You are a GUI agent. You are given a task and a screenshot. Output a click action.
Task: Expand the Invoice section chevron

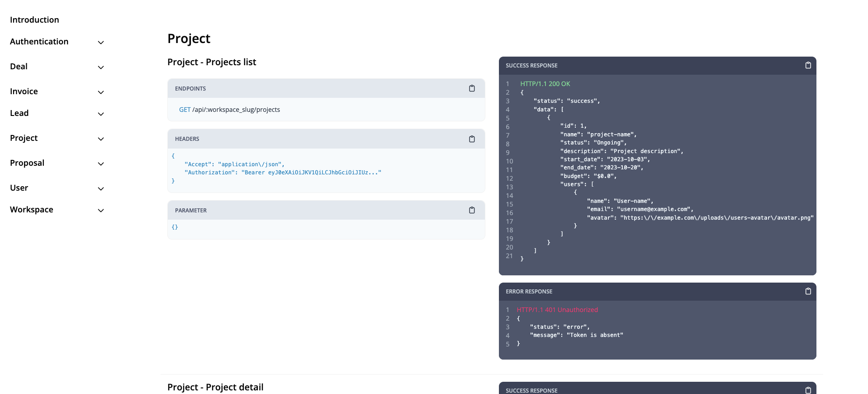pos(101,92)
